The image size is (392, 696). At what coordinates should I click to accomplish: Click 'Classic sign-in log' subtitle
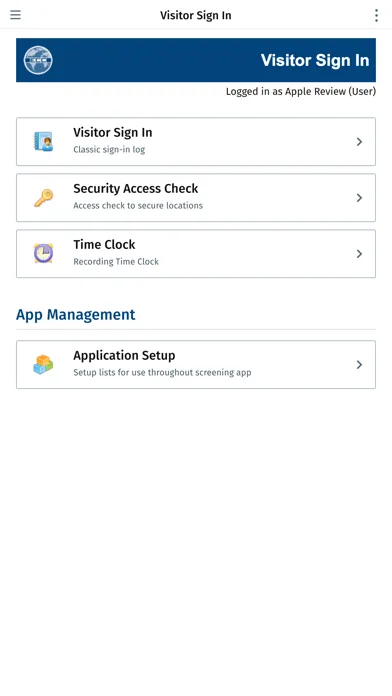109,150
